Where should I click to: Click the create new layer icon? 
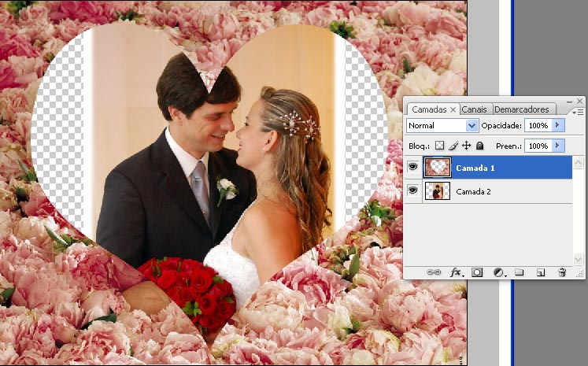[541, 272]
